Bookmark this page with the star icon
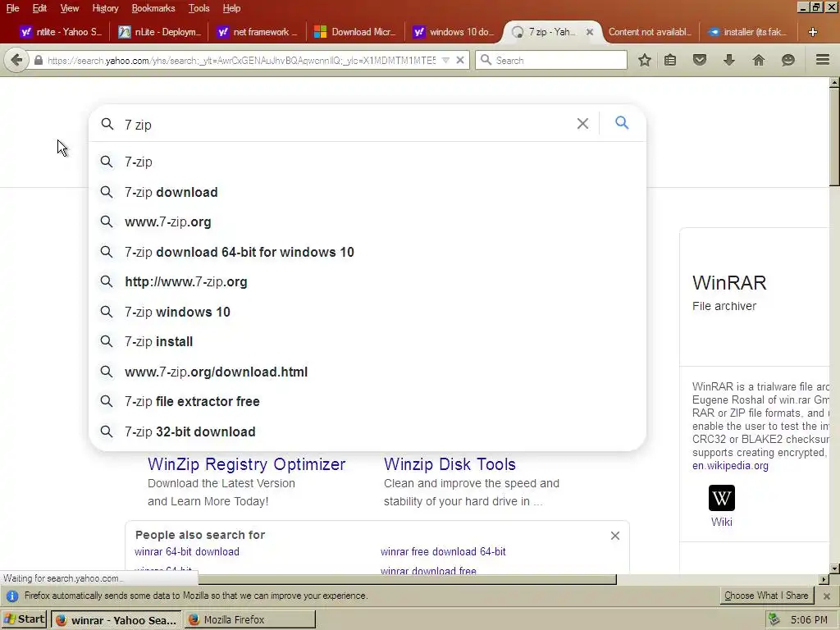Viewport: 840px width, 630px height. [x=645, y=60]
